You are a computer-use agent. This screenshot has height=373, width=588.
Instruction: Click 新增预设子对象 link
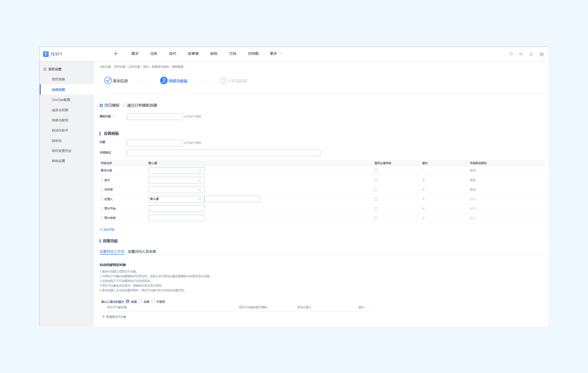114,317
